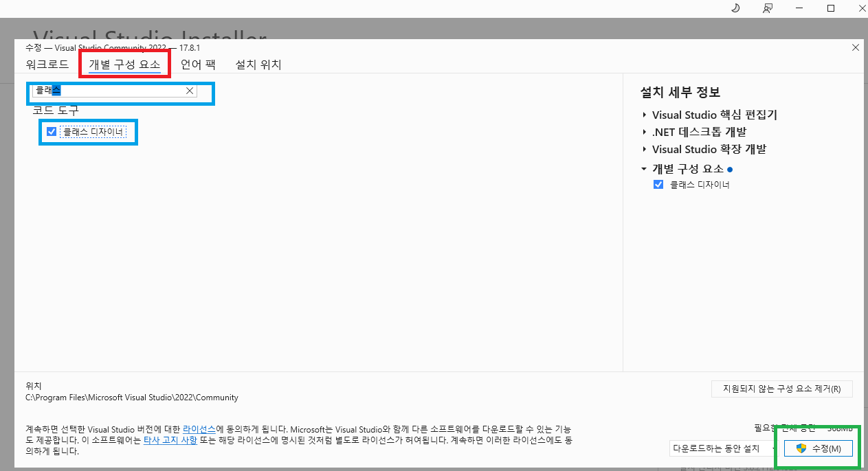
Task: Expand .NET 데스크톱 개발 details
Action: pos(645,132)
